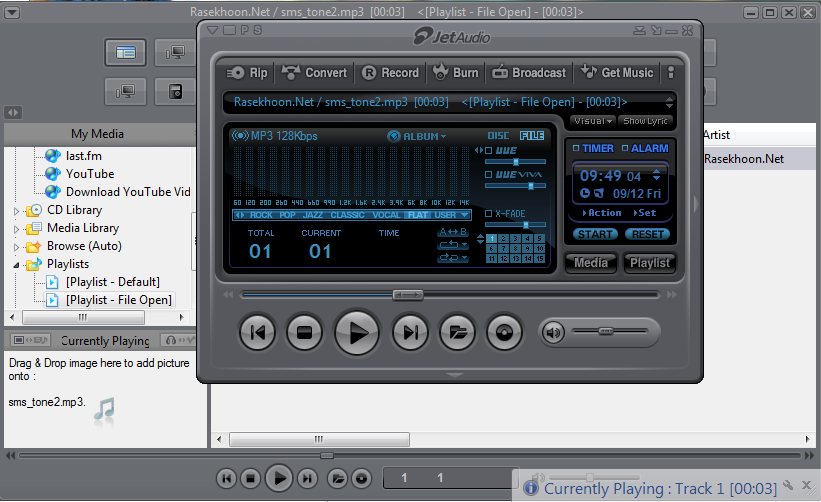Collapse the Playlists tree node
Viewport: 821px width, 502px height.
16,265
